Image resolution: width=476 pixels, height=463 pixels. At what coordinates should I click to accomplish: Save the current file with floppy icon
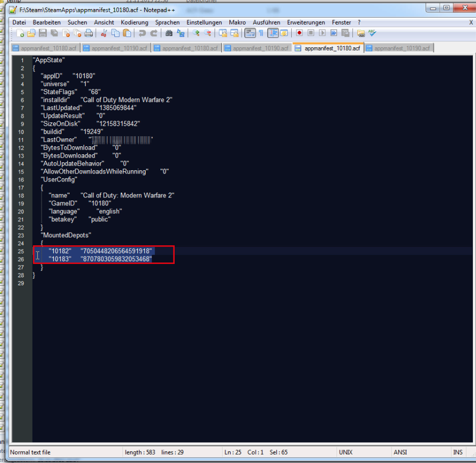43,33
